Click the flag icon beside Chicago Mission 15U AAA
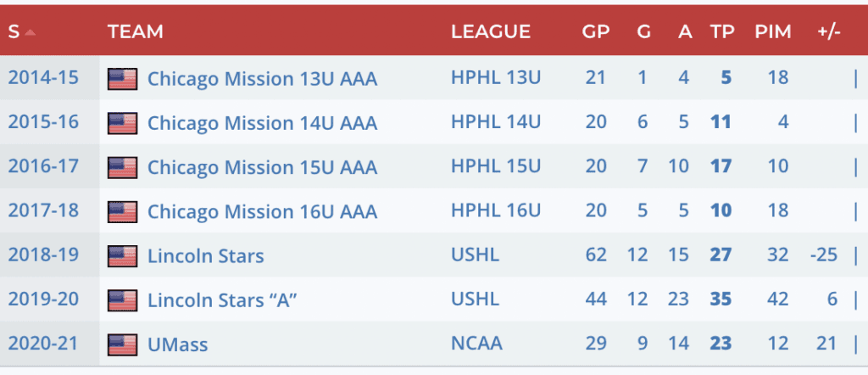This screenshot has height=375, width=868. tap(122, 167)
